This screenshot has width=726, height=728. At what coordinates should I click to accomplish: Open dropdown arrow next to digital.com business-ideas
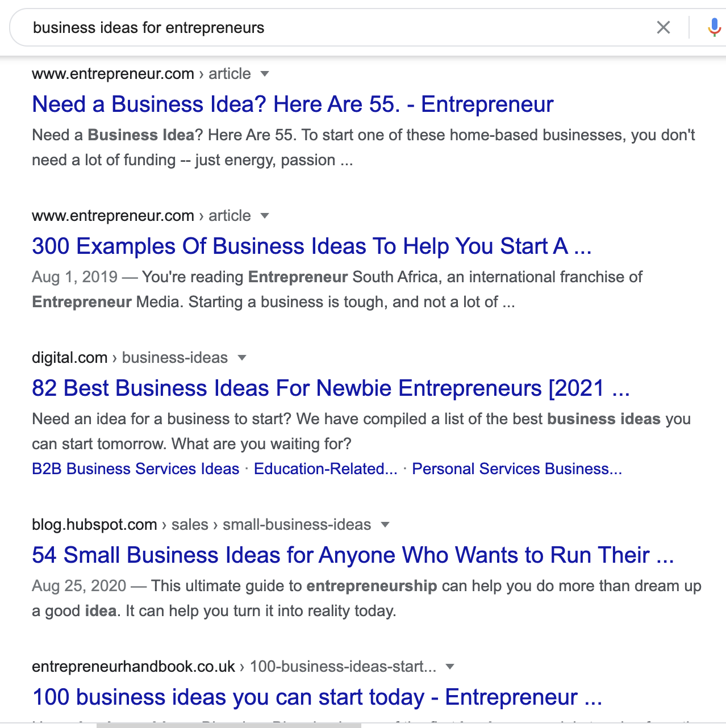point(242,358)
